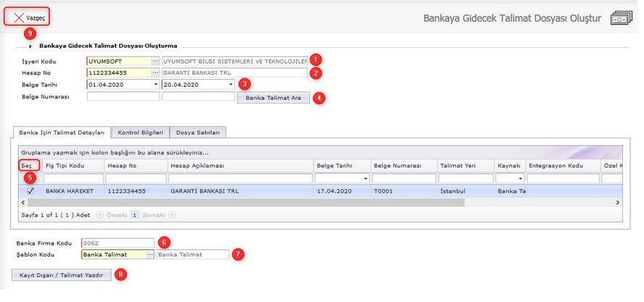Click the Banka Talimat Ara button
Screen dimensions: 644x302
pyautogui.click(x=273, y=97)
